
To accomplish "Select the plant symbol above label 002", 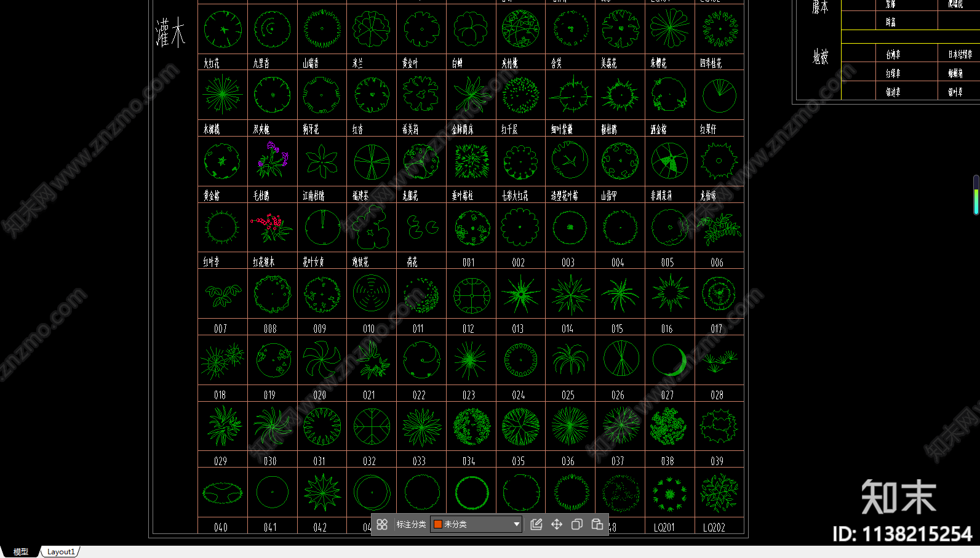I will tap(520, 227).
